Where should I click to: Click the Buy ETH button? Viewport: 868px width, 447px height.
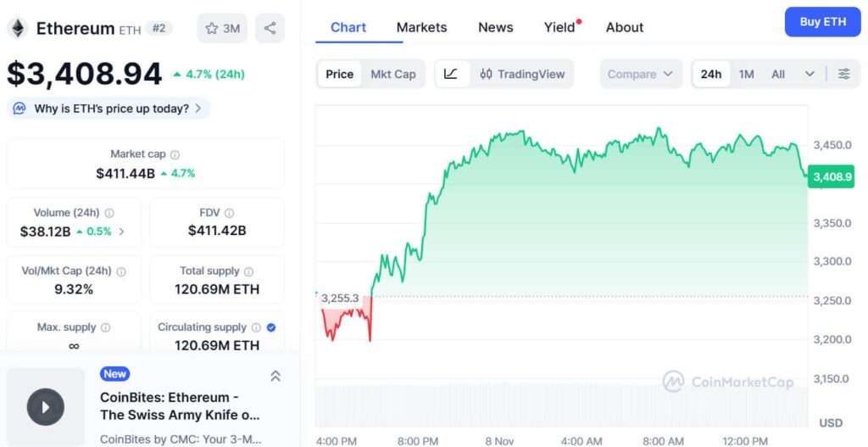coord(822,22)
